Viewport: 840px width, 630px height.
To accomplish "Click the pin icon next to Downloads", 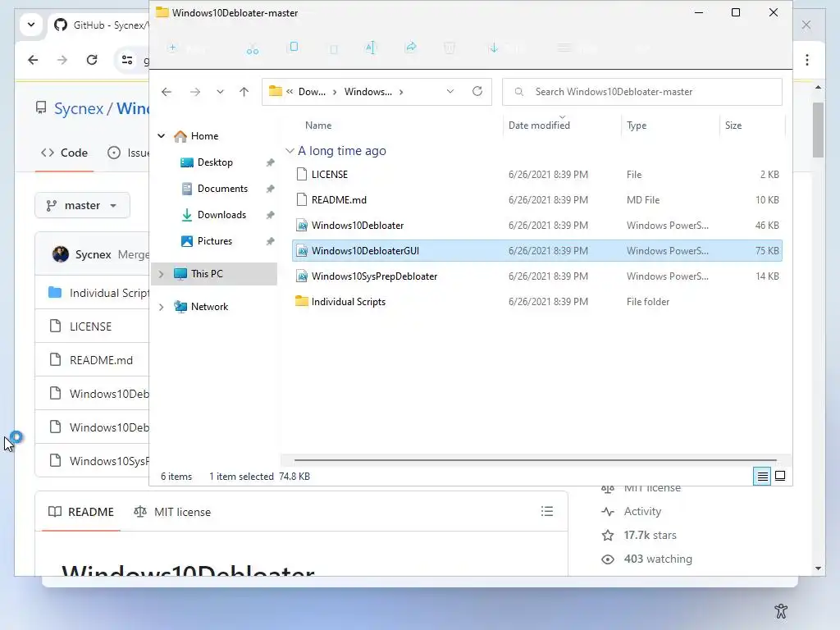I will (270, 215).
